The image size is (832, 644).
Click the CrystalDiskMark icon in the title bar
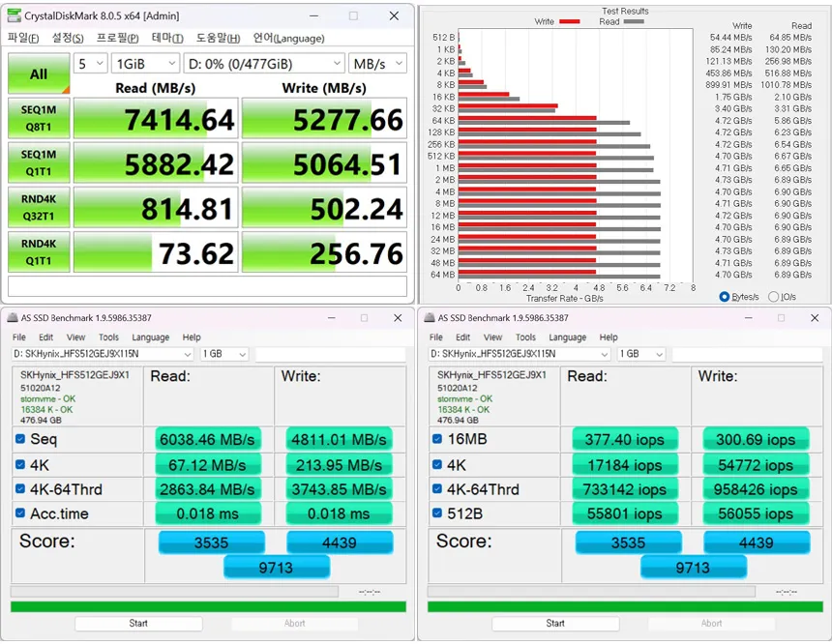pos(15,16)
